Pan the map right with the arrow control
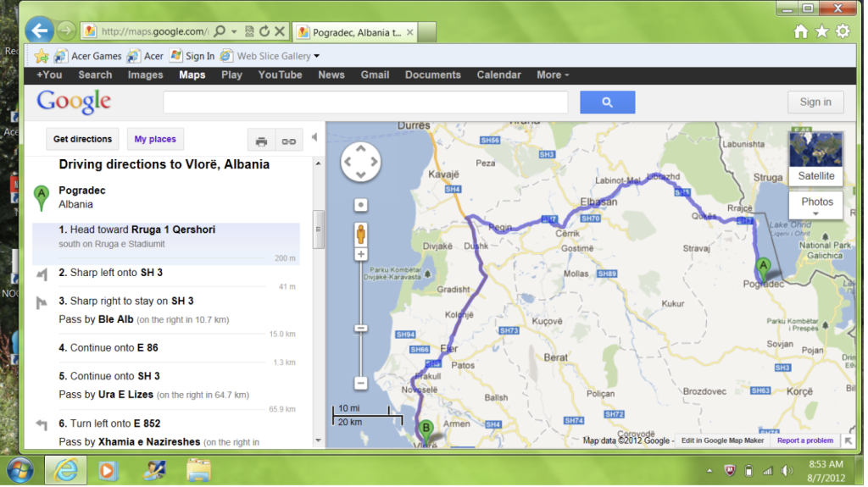This screenshot has height=487, width=868. (374, 162)
